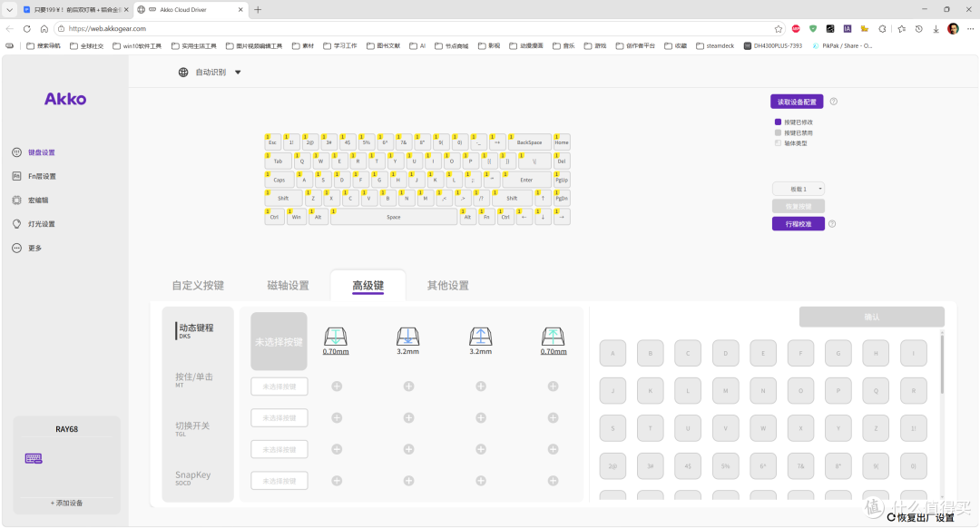Switch to the 高级键 tab
Screen dimensions: 980x528
[x=368, y=286]
